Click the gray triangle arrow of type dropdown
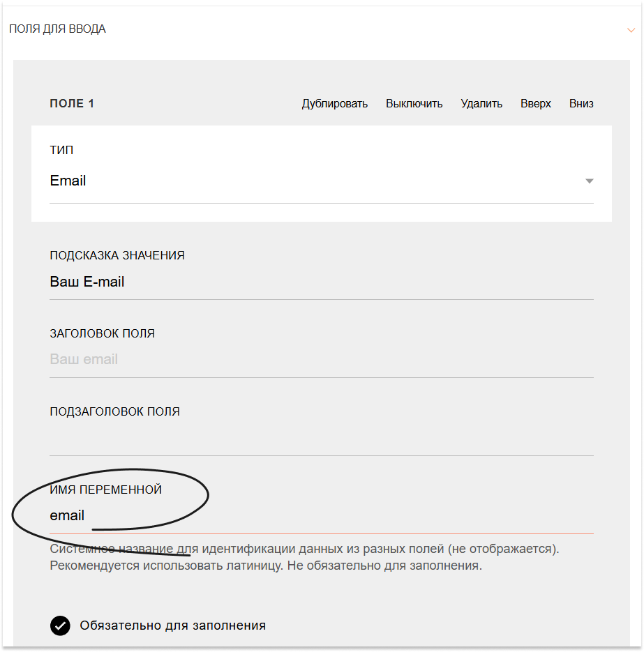The image size is (644, 652). pos(589,181)
